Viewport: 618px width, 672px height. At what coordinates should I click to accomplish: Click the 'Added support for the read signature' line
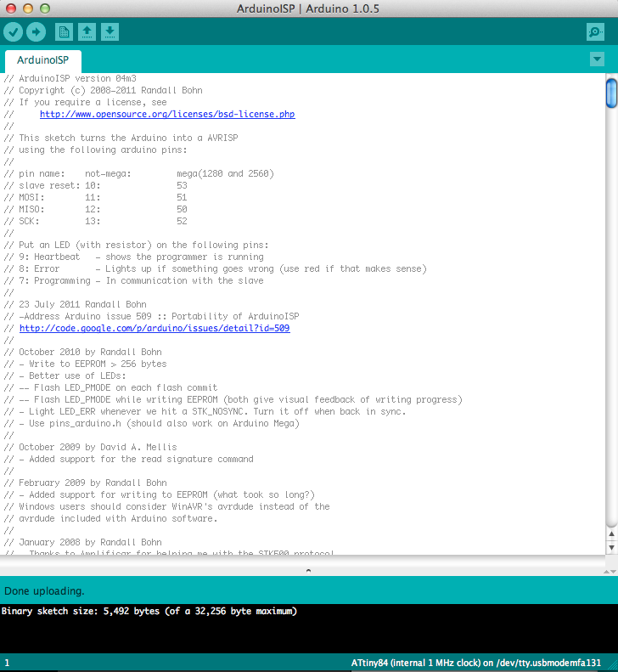[129, 459]
